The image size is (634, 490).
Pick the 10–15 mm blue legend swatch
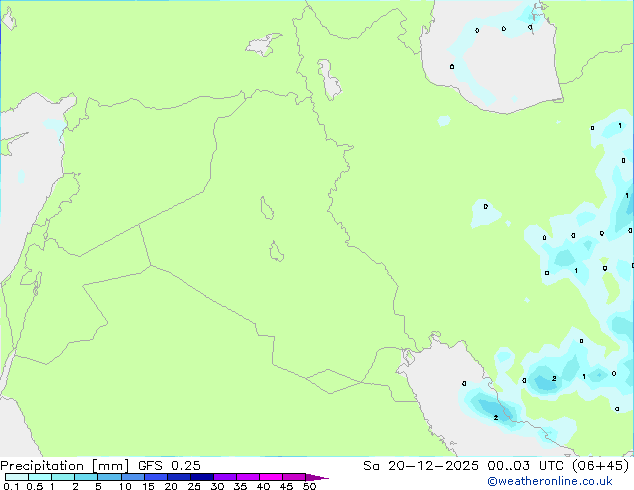click(133, 477)
